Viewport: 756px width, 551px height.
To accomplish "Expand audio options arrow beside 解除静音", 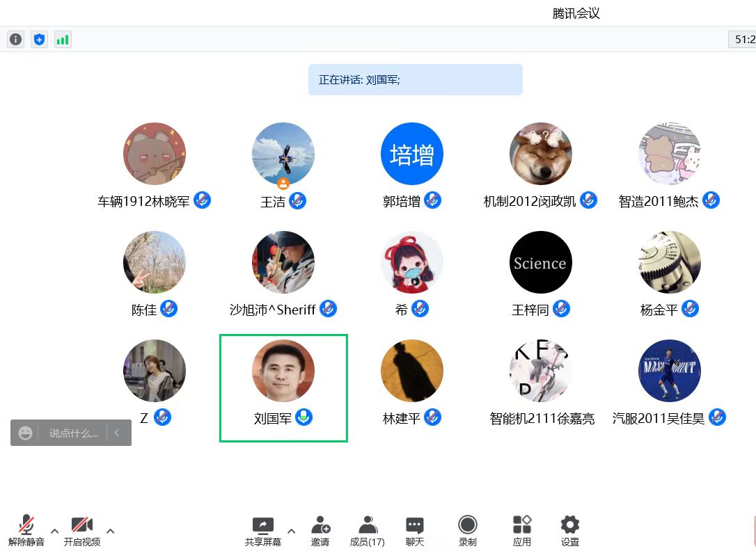I will [x=54, y=532].
